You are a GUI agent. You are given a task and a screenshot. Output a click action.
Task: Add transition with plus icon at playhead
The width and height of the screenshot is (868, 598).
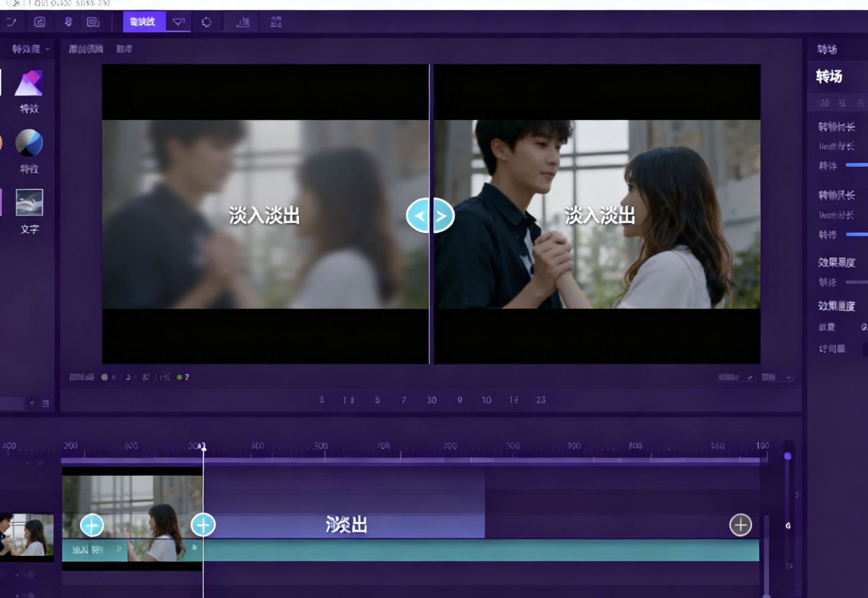pos(203,525)
